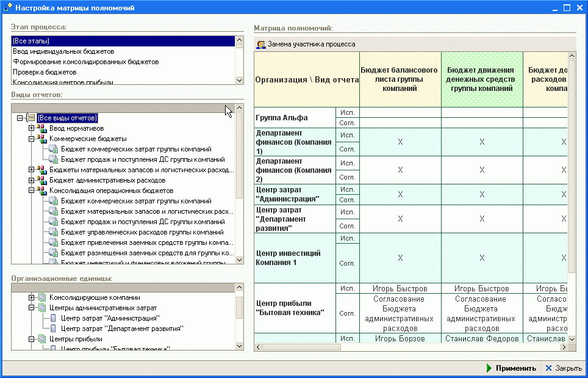Click the blue X icon on Закрыть
Screen dimensions: 588x378
548,368
